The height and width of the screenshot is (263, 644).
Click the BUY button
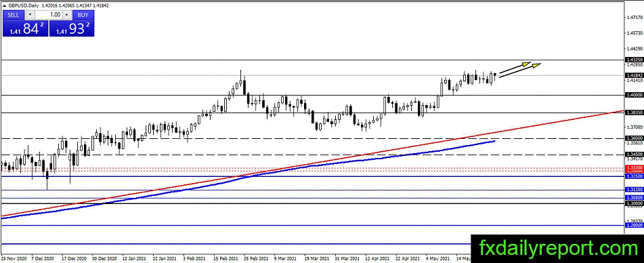pyautogui.click(x=83, y=15)
